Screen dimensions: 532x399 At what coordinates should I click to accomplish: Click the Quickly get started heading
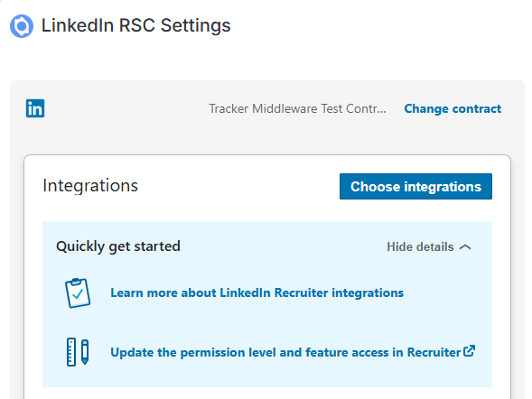coord(118,246)
